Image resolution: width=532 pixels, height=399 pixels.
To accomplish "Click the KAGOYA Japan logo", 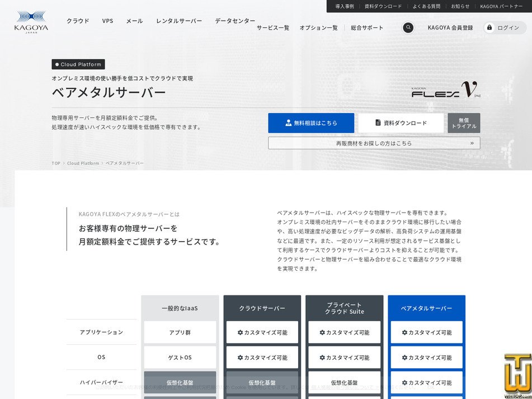I will coord(31,22).
